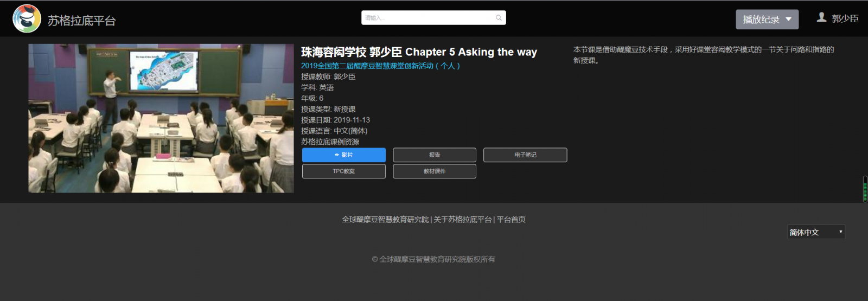Click the classroom video thumbnail
The height and width of the screenshot is (301, 868).
161,118
